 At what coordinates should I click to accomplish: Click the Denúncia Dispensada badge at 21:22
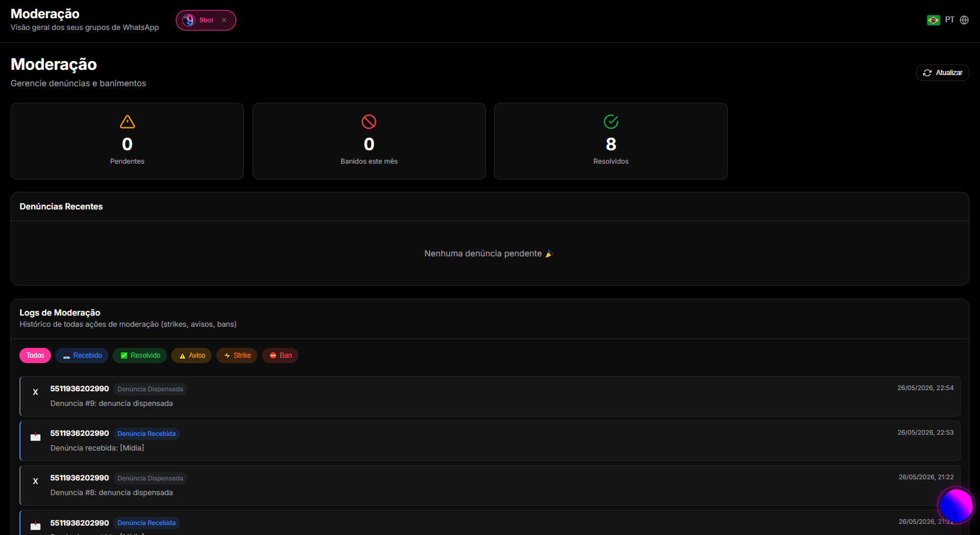pyautogui.click(x=150, y=478)
